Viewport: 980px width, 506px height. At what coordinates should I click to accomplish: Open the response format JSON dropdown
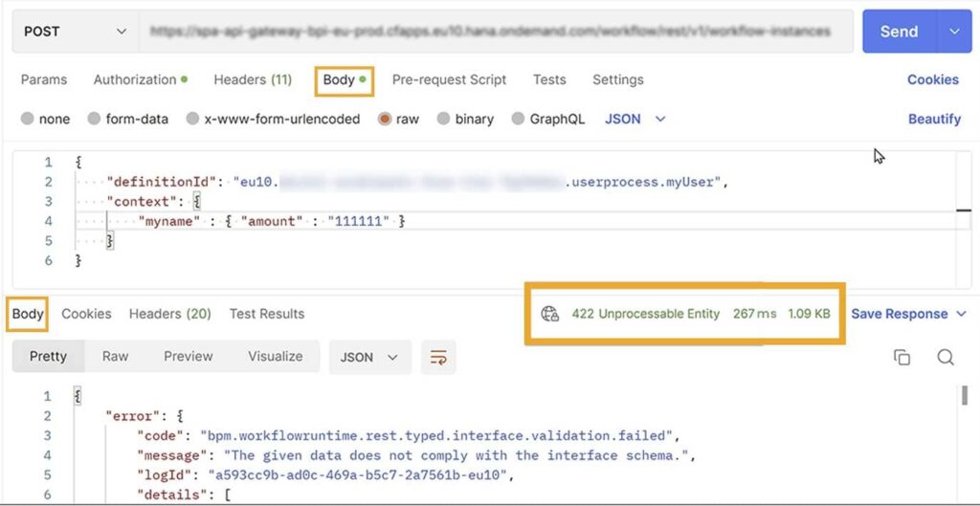(369, 357)
